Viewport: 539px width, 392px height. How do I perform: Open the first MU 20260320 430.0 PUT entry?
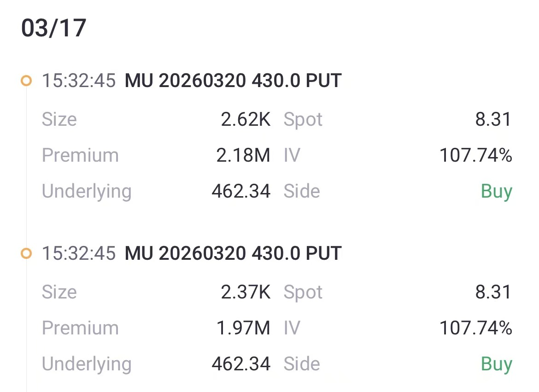point(233,81)
